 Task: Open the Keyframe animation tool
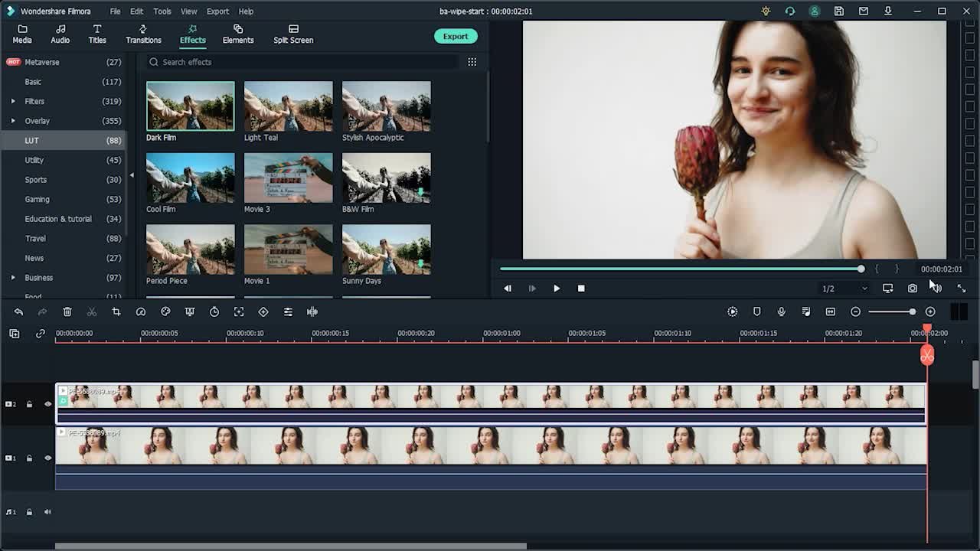[x=263, y=311]
